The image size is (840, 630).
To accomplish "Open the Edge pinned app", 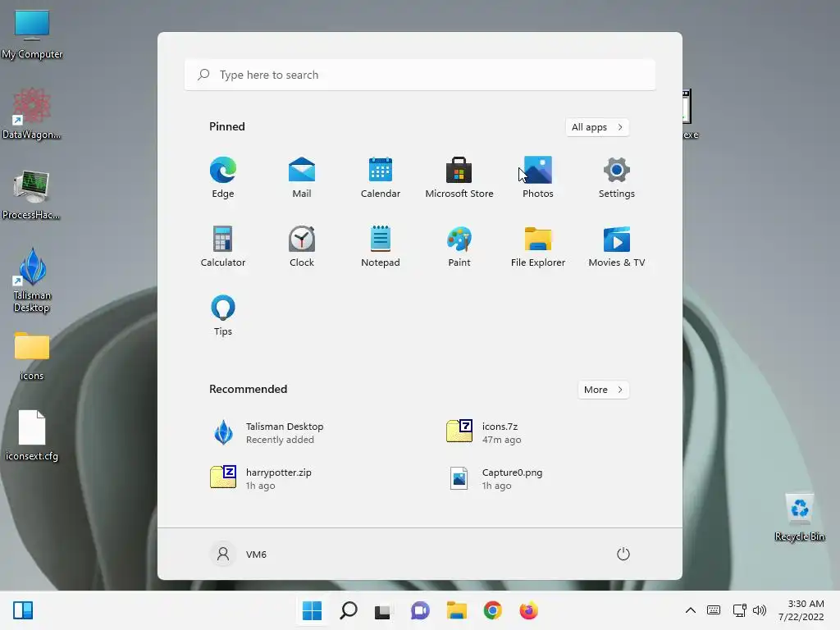I will [x=223, y=177].
